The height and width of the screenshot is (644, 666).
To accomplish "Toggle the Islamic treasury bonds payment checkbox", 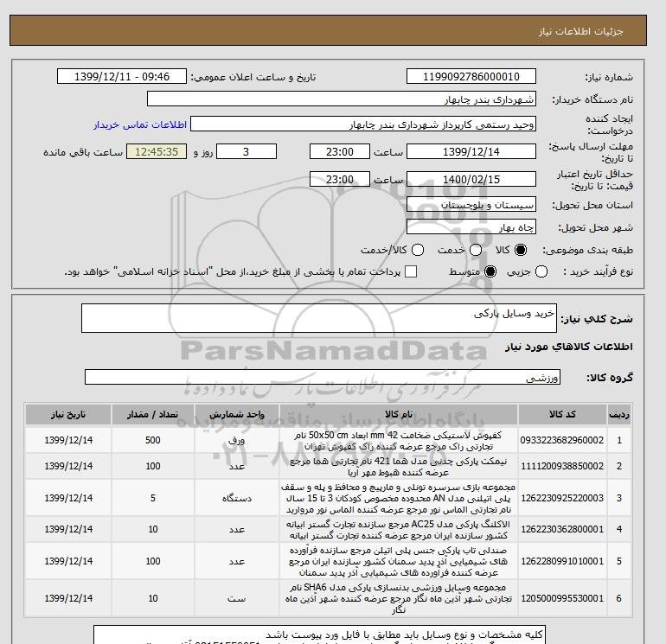I will click(411, 271).
